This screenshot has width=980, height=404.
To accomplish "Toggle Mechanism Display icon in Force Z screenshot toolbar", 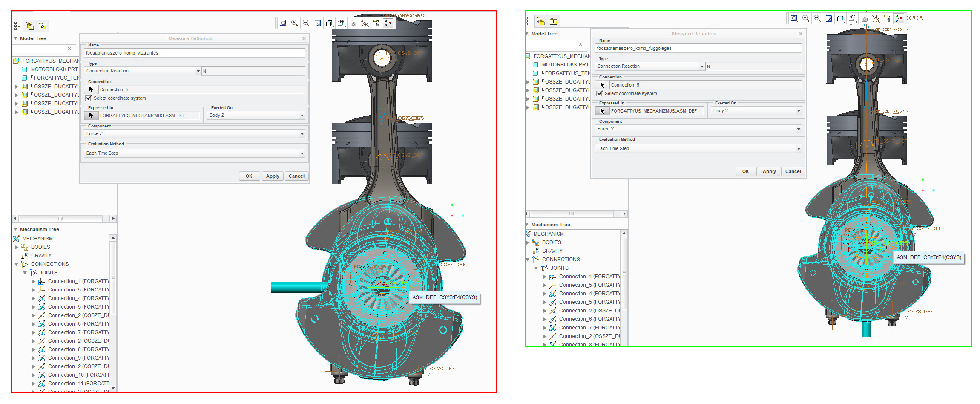I will (388, 23).
